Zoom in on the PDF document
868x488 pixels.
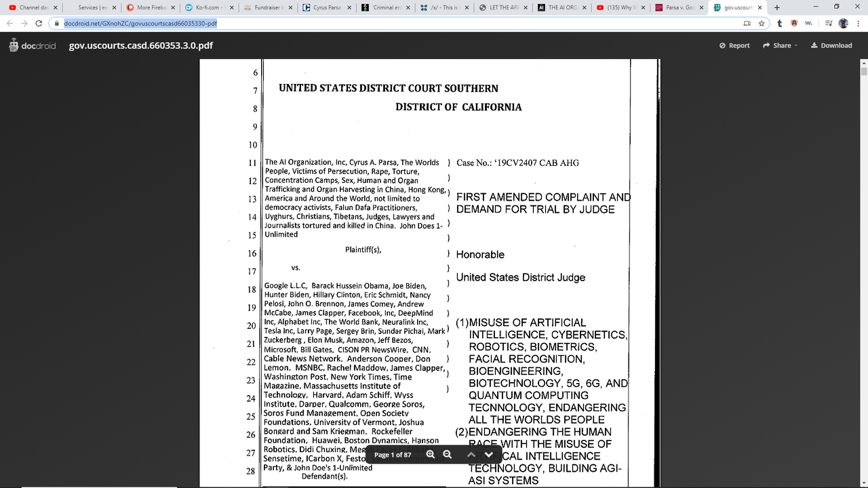430,454
